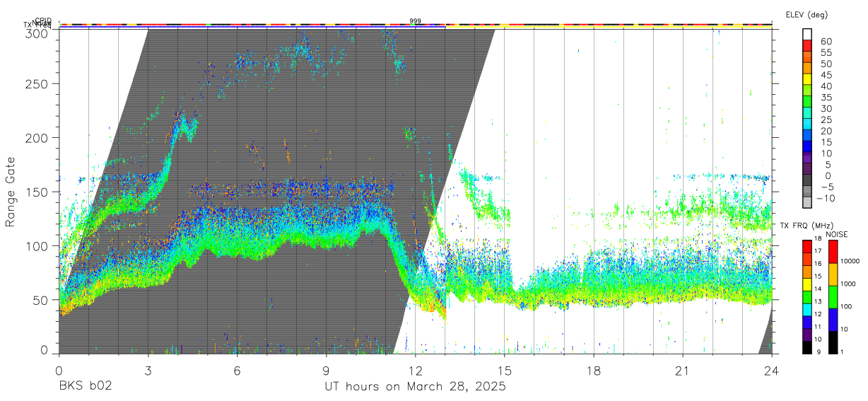The height and width of the screenshot is (401, 868).
Task: Click the 40 value on the ELEV scale
Action: [826, 86]
